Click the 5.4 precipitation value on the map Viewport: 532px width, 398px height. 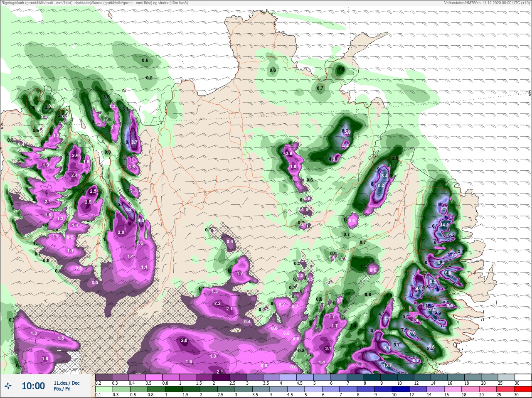tap(461, 251)
